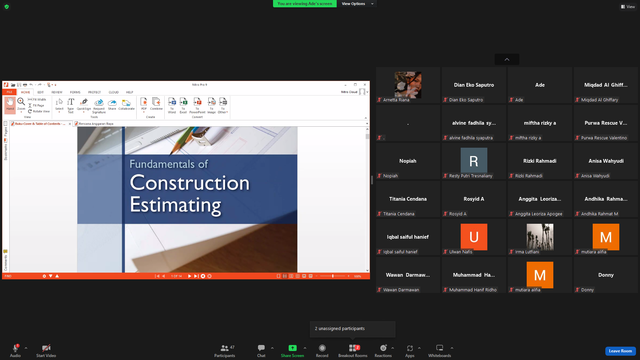Click the Fundamentals of Construction Estimating cover page

(x=187, y=199)
